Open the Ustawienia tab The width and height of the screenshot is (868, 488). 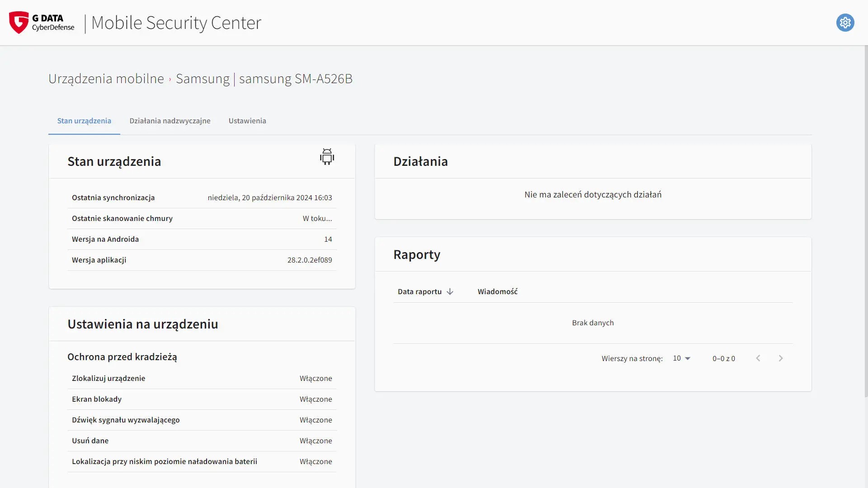tap(247, 121)
